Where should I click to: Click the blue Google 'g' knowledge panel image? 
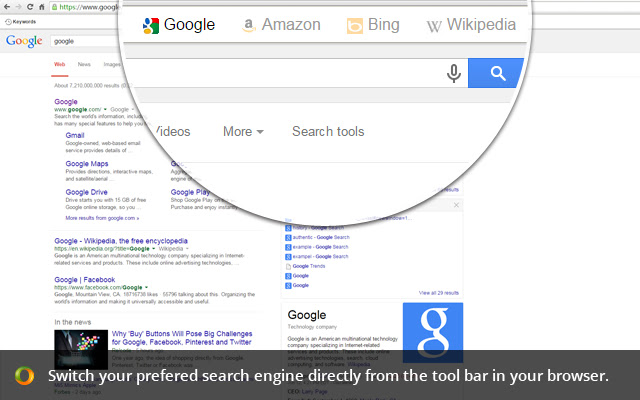tap(431, 331)
